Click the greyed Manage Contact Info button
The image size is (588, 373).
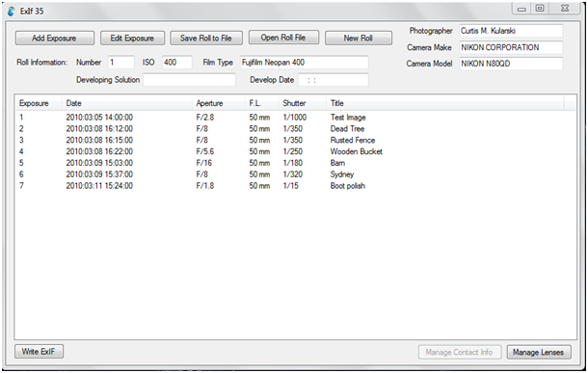(460, 353)
